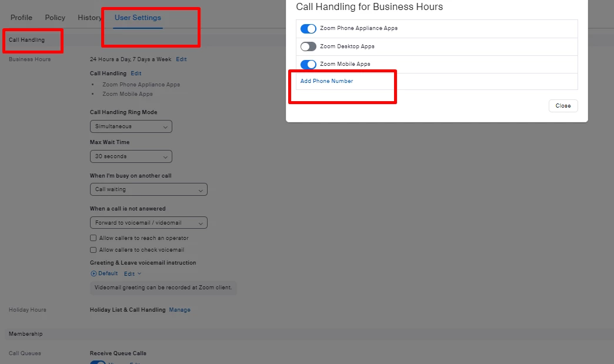Open Forward to voicemail / videomail dropdown
This screenshot has height=364, width=614.
tap(148, 223)
